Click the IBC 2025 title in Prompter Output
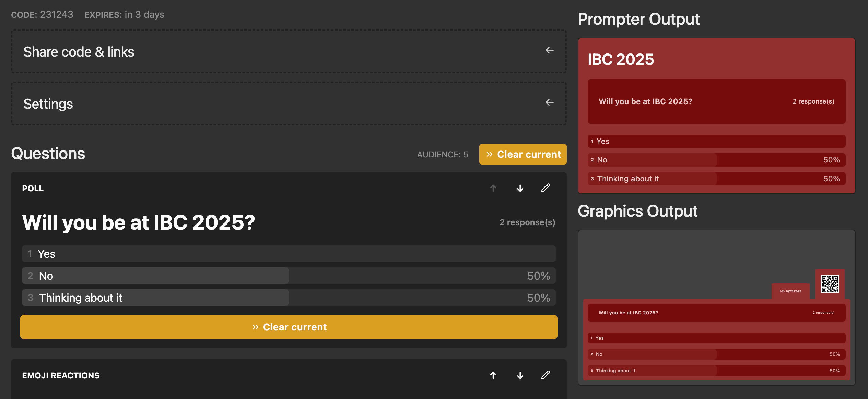The image size is (868, 399). pyautogui.click(x=621, y=59)
